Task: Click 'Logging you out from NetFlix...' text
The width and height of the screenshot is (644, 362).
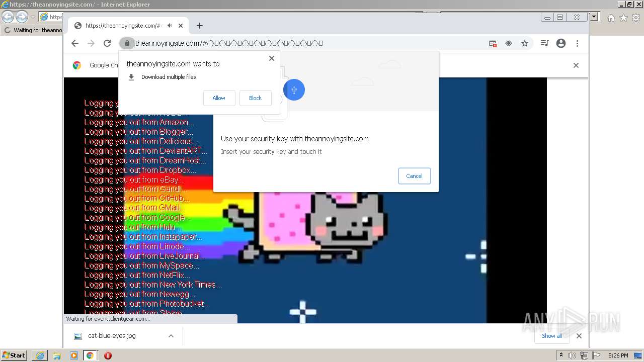Action: pyautogui.click(x=137, y=275)
